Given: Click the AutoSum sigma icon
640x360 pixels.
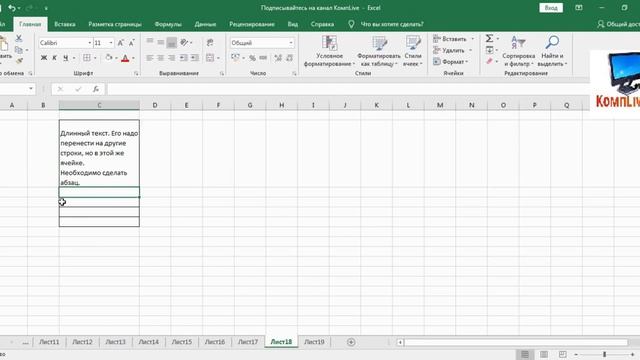Looking at the screenshot, I should pyautogui.click(x=489, y=38).
